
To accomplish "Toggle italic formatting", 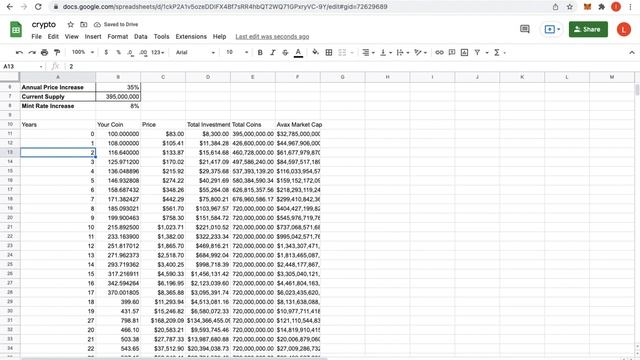I will click(x=273, y=52).
